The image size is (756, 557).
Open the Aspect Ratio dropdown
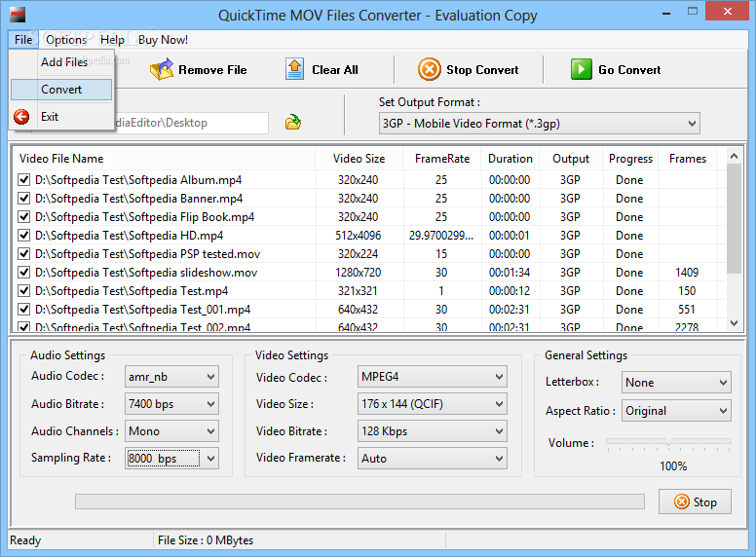tap(676, 411)
